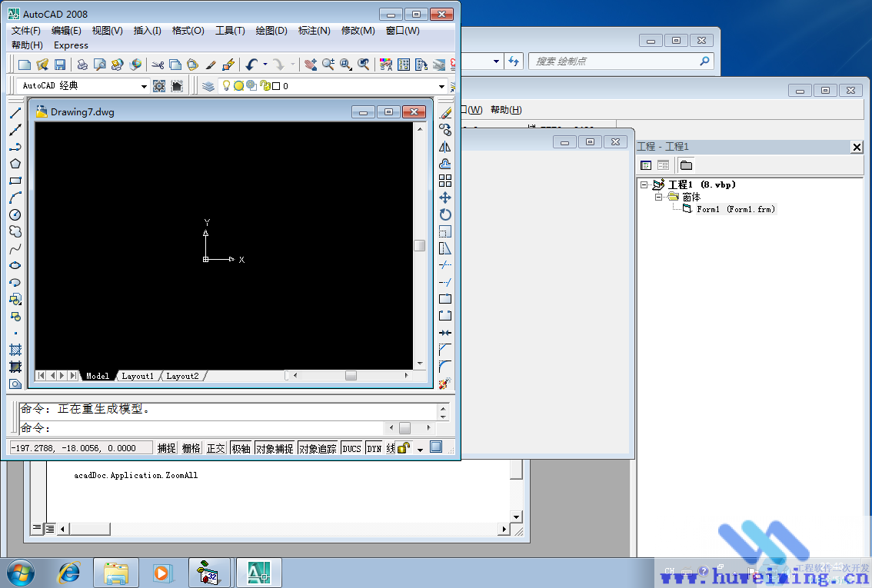The height and width of the screenshot is (588, 872).
Task: Switch to the Layout2 tab
Action: 182,377
